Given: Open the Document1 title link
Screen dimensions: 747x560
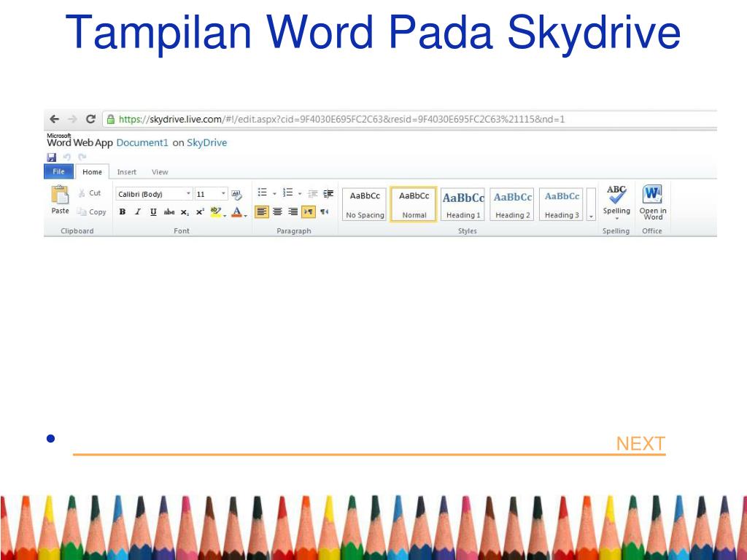Looking at the screenshot, I should click(142, 142).
